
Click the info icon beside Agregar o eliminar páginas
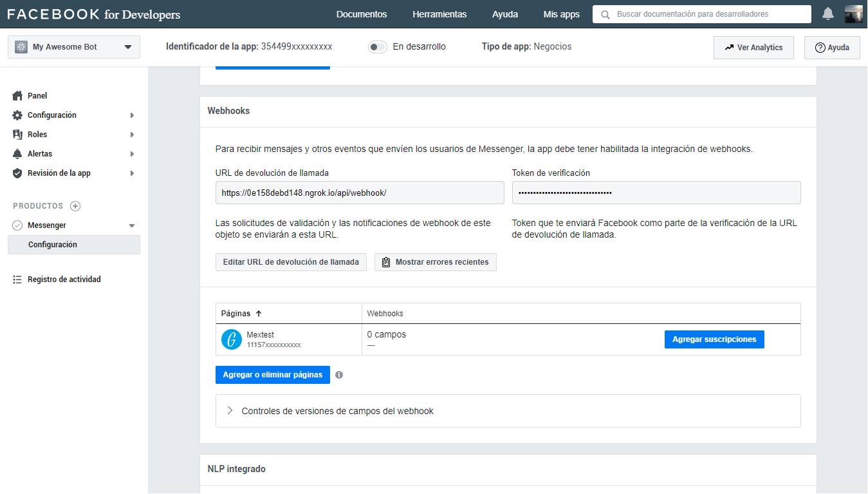tap(339, 375)
